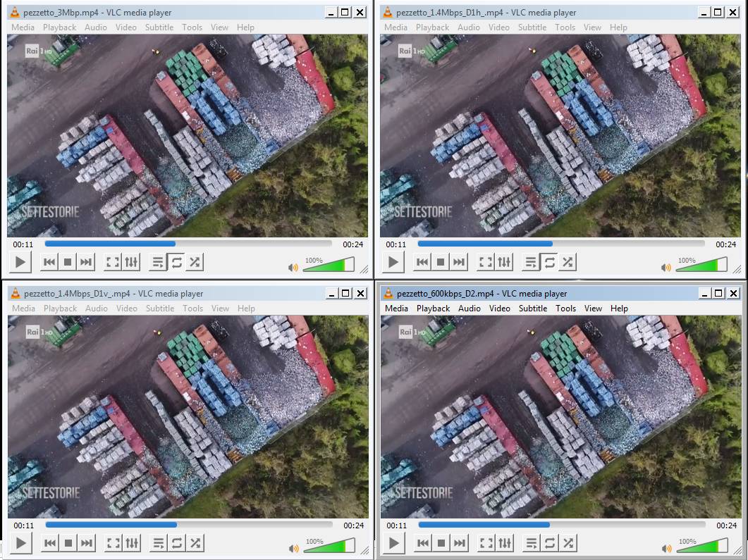The image size is (748, 560).
Task: Open Playback menu in pezzetto_3Mbp.mp4 window
Action: [x=60, y=27]
